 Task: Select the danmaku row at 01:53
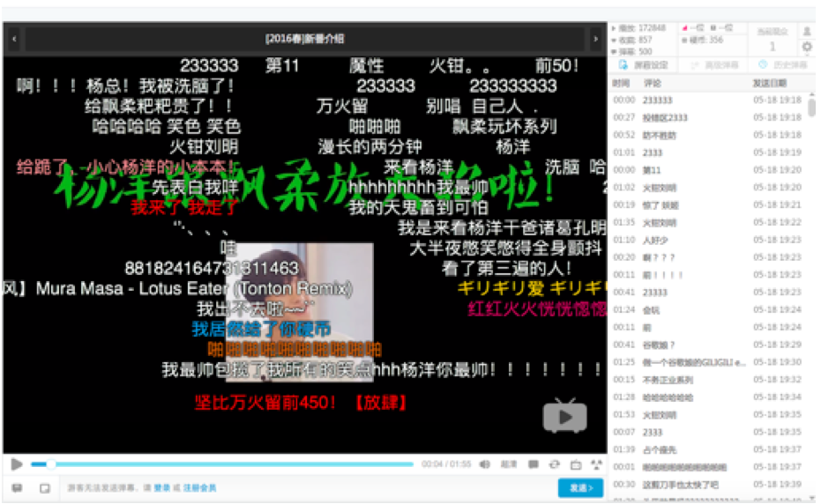(708, 414)
